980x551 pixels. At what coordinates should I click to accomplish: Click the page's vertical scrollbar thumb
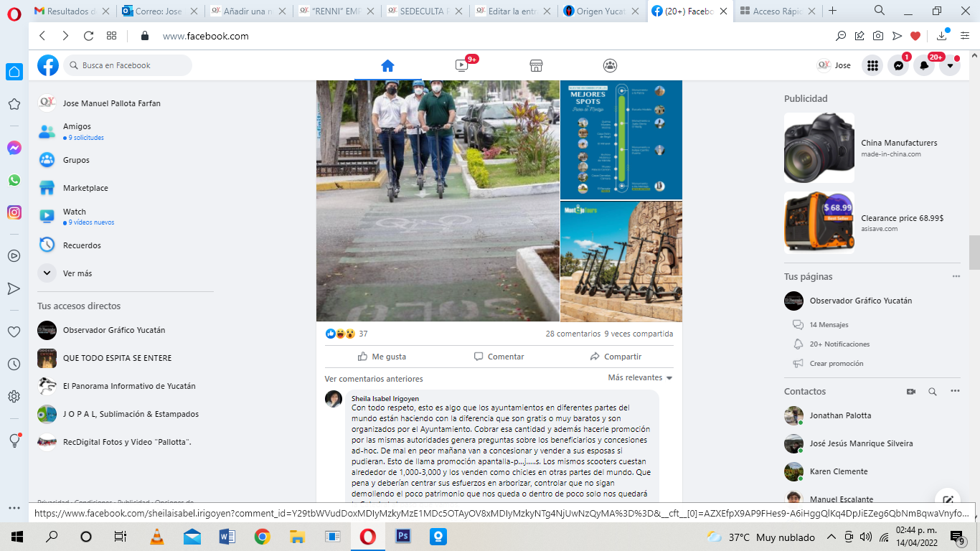(974, 252)
